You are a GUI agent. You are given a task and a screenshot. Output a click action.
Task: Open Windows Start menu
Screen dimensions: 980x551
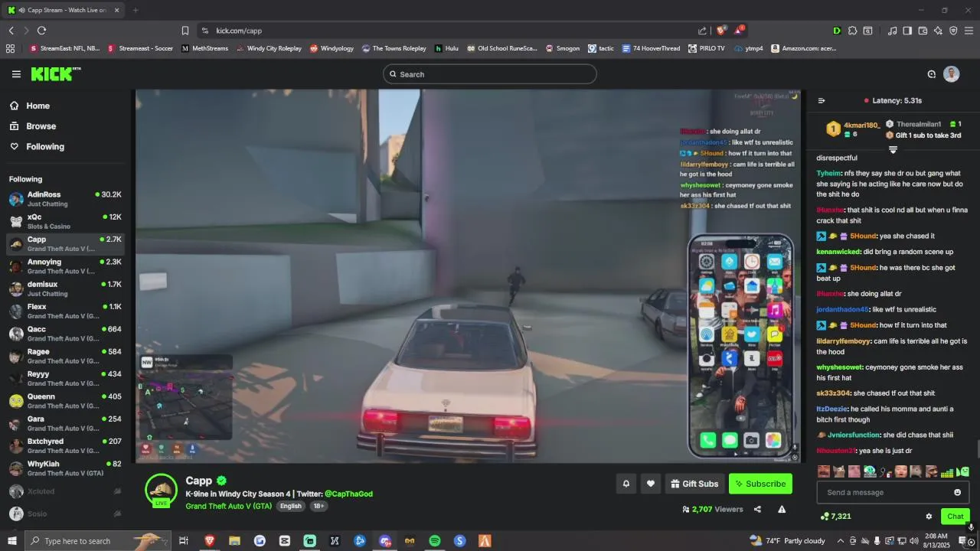coord(11,541)
